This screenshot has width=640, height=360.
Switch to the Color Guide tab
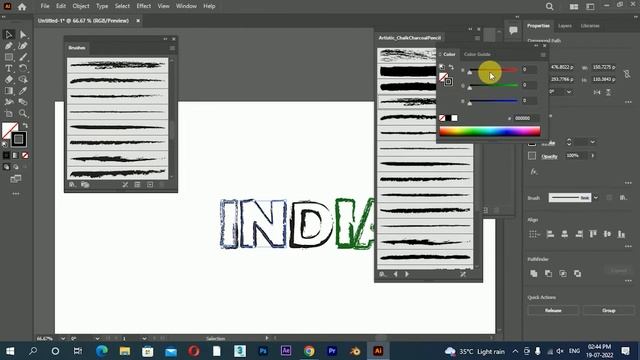477,54
